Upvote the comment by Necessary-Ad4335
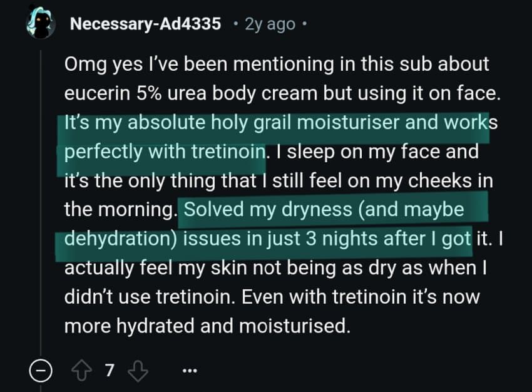 point(81,371)
